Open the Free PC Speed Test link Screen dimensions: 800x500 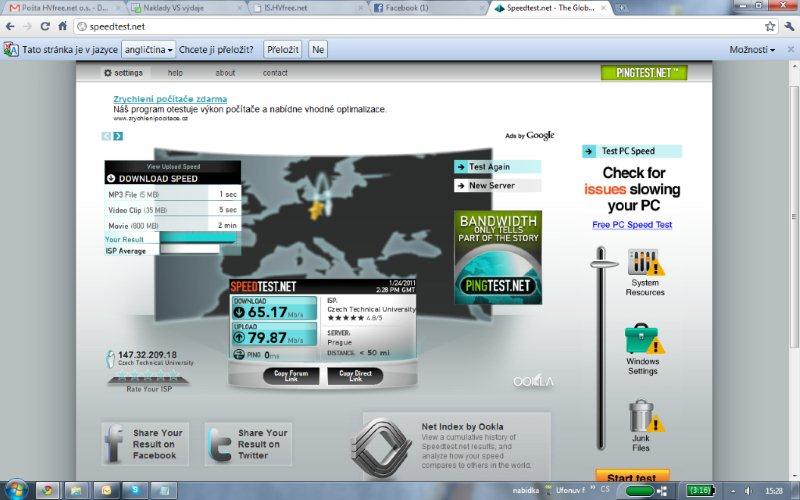pyautogui.click(x=632, y=225)
